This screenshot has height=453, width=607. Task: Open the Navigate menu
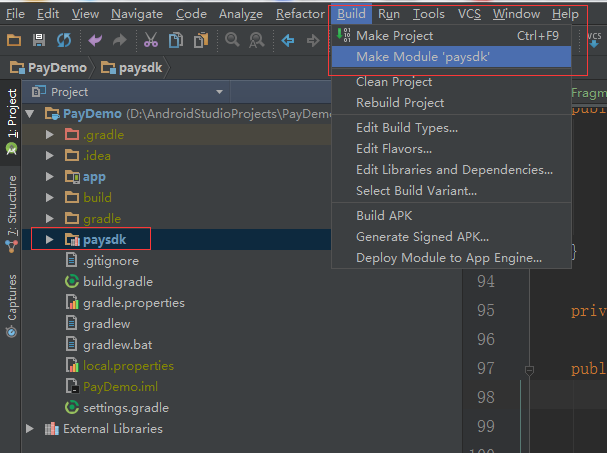coord(137,14)
